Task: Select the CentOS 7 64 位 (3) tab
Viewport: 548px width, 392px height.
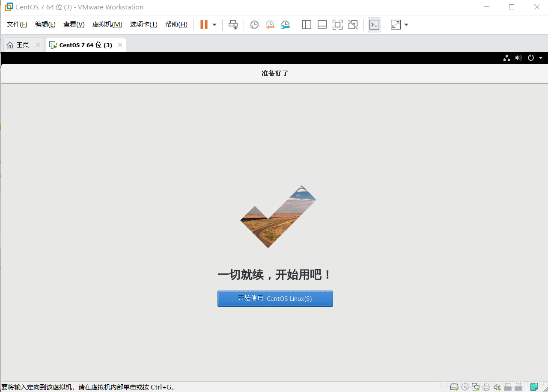Action: tap(86, 45)
